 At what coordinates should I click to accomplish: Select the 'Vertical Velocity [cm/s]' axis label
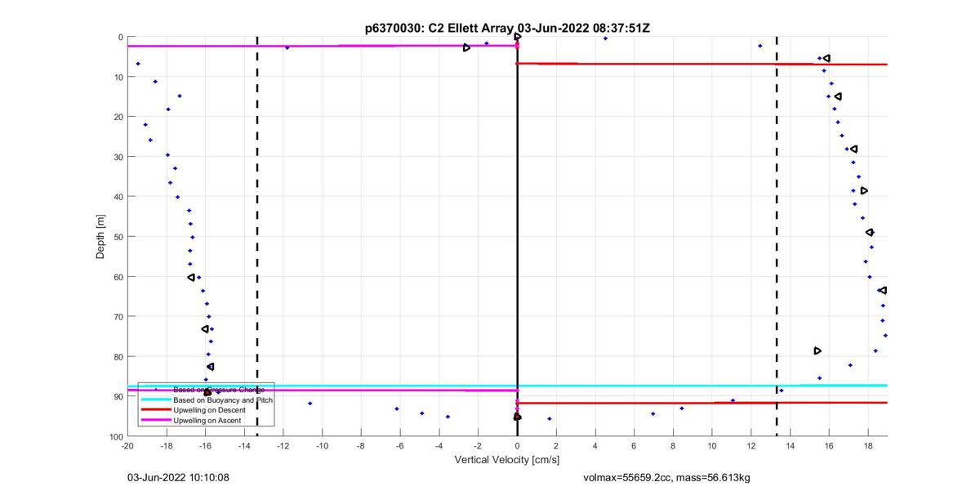506,461
